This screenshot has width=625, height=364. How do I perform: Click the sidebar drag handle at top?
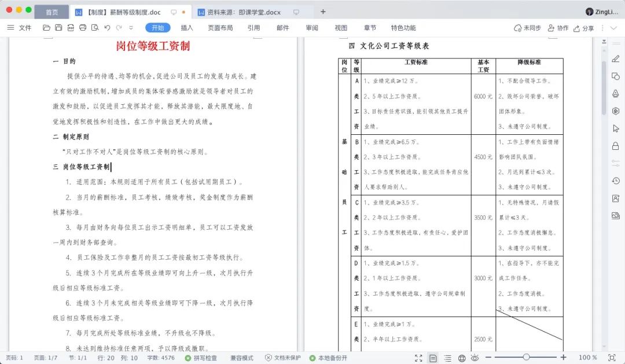click(x=616, y=43)
